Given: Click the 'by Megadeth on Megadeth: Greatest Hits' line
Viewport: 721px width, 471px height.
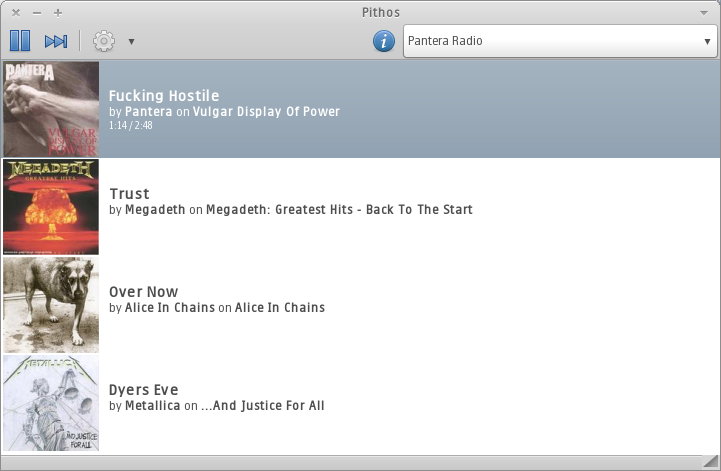Looking at the screenshot, I should click(x=291, y=210).
